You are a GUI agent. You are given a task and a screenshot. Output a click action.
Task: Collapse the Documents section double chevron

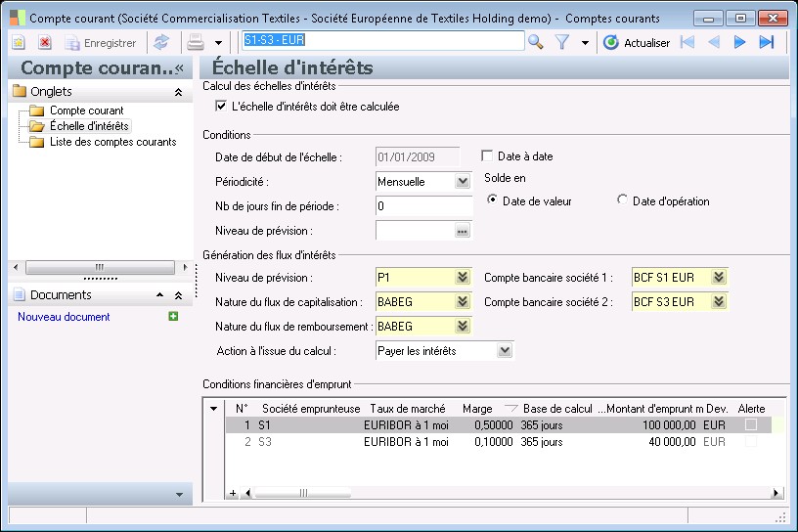pos(178,295)
